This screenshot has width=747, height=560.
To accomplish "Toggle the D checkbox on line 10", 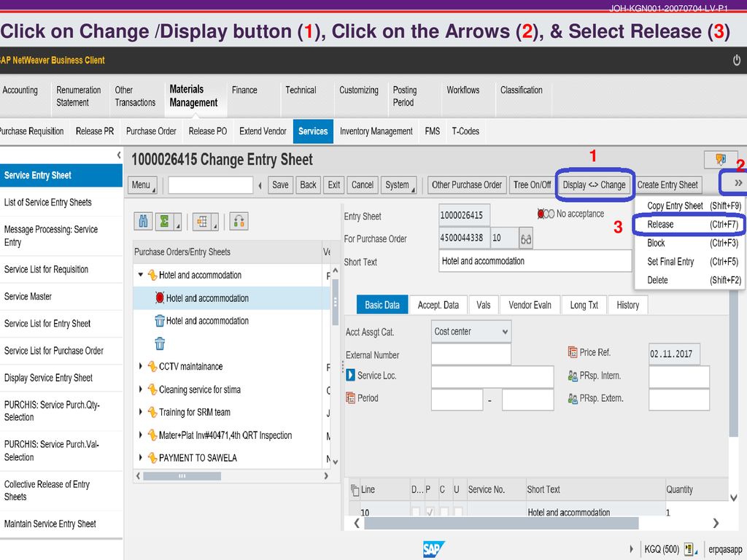I will (416, 513).
